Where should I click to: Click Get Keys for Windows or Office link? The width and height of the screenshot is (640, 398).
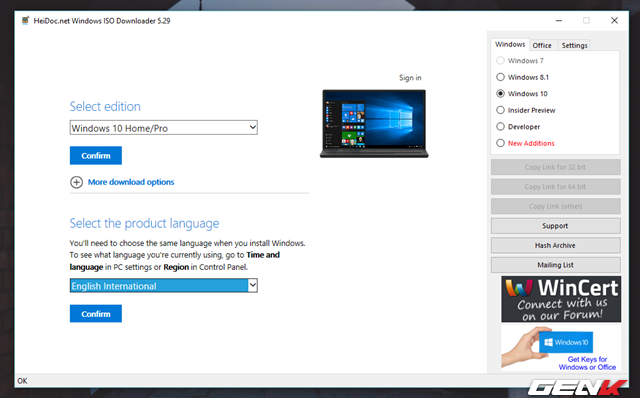587,363
